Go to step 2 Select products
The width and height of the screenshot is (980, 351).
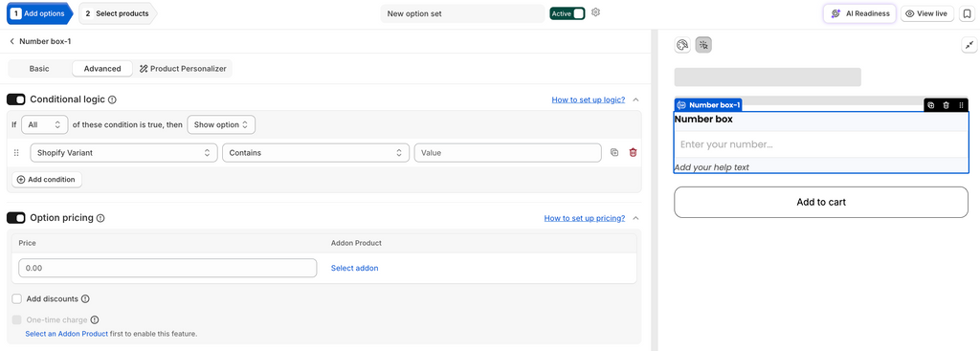point(118,13)
